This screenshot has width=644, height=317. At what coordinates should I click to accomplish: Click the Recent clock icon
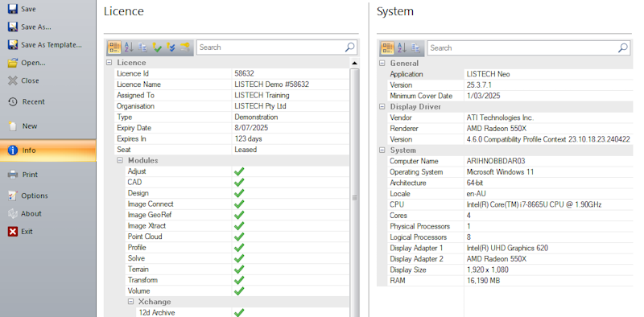13,101
